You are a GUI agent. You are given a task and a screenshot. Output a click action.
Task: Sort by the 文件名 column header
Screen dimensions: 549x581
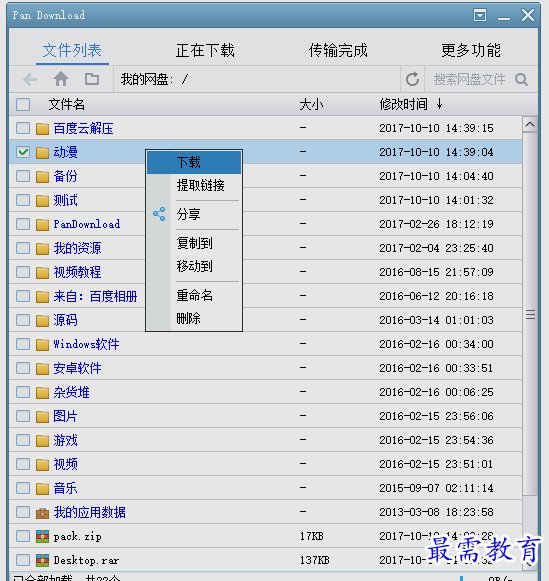(x=67, y=104)
